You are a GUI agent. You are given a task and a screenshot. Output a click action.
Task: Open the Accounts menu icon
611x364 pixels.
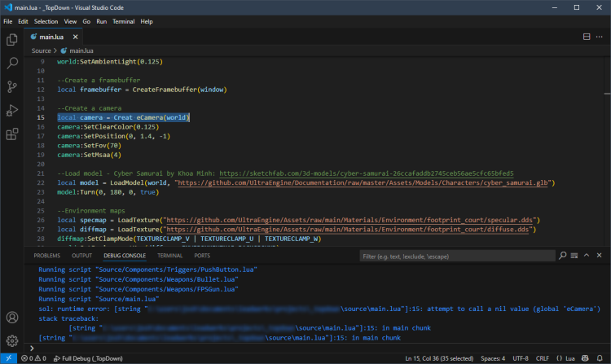pyautogui.click(x=12, y=317)
